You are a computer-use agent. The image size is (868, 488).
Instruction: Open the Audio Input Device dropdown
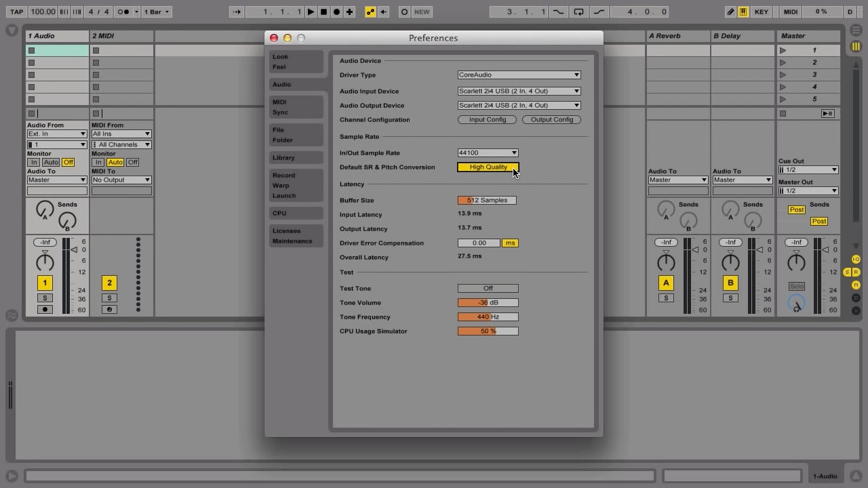[x=519, y=91]
